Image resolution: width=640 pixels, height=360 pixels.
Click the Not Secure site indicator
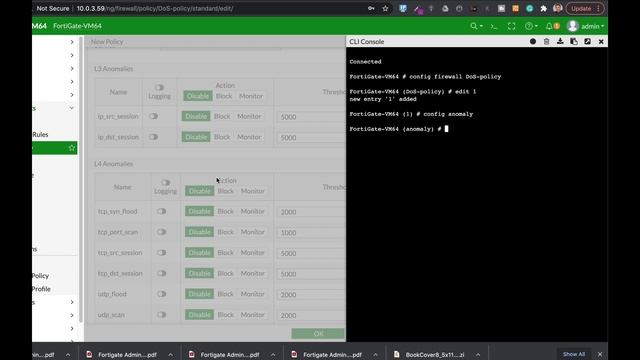[53, 8]
